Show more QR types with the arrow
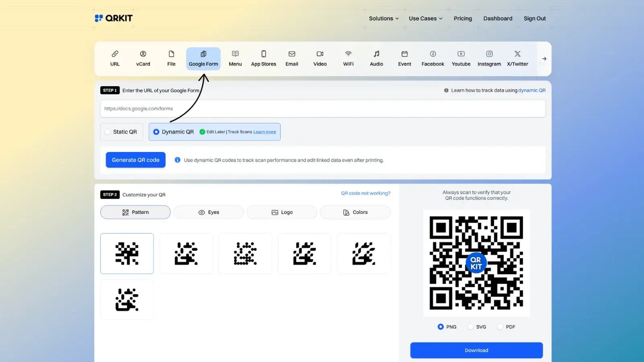 544,58
